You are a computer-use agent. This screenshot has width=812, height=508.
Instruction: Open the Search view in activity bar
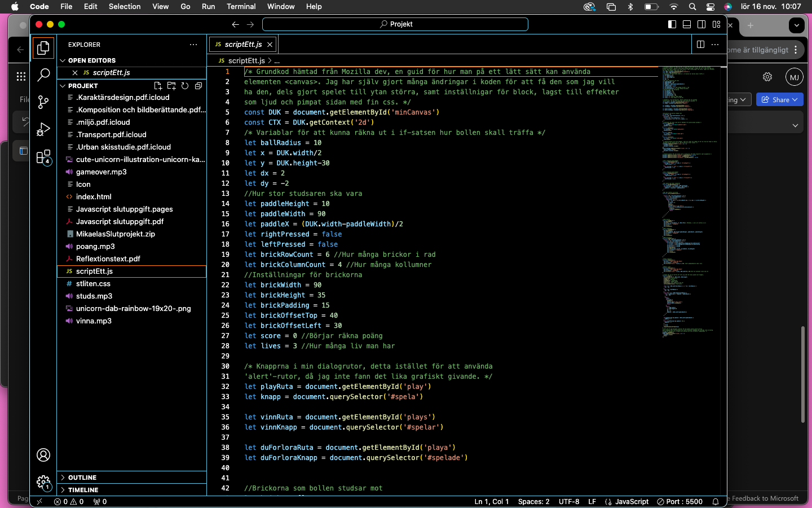tap(43, 75)
